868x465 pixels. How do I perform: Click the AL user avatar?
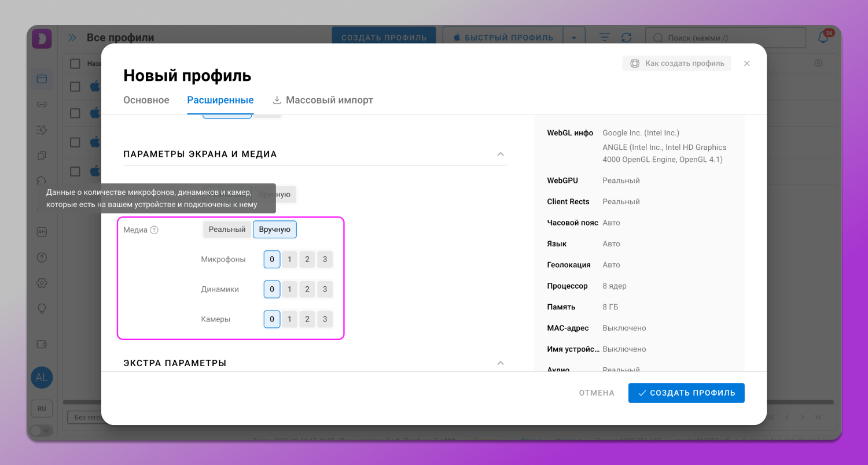pyautogui.click(x=42, y=378)
